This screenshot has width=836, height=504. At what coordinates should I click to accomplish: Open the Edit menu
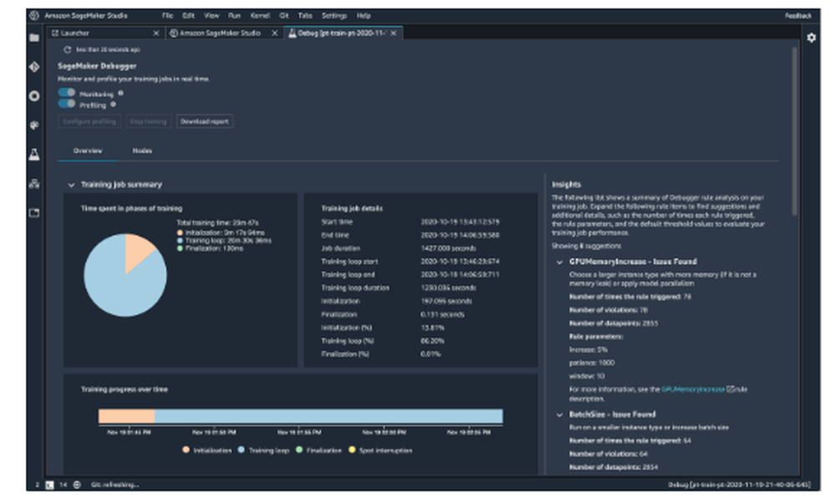(x=188, y=15)
